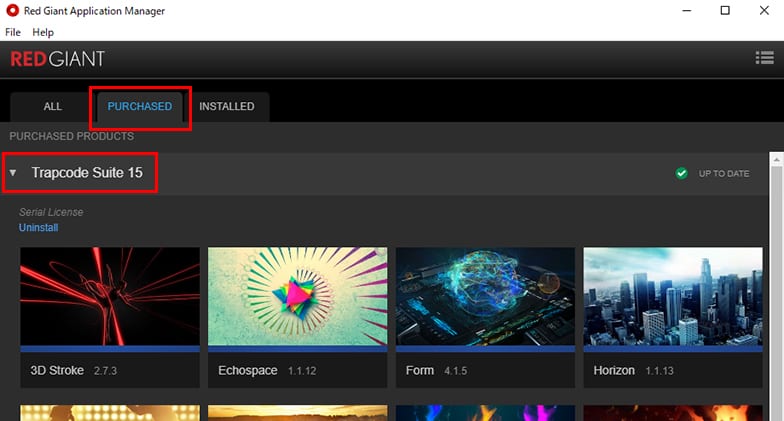This screenshot has width=784, height=421.
Task: Select the 3D Stroke thumbnail
Action: pos(110,296)
